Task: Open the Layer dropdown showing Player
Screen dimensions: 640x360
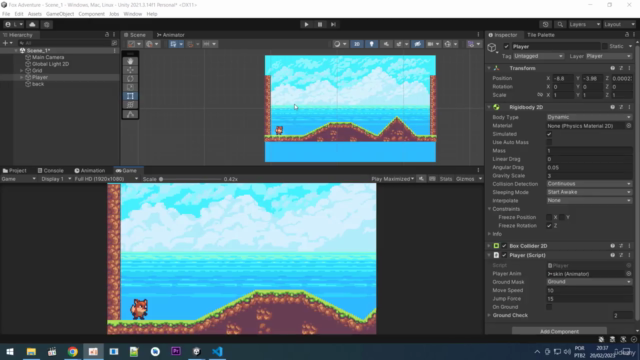Action: pyautogui.click(x=609, y=56)
